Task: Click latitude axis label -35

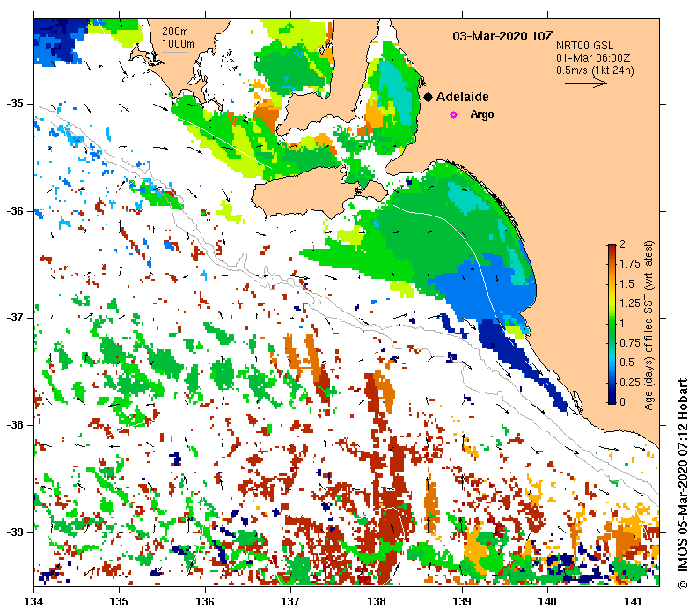Action: 15,104
